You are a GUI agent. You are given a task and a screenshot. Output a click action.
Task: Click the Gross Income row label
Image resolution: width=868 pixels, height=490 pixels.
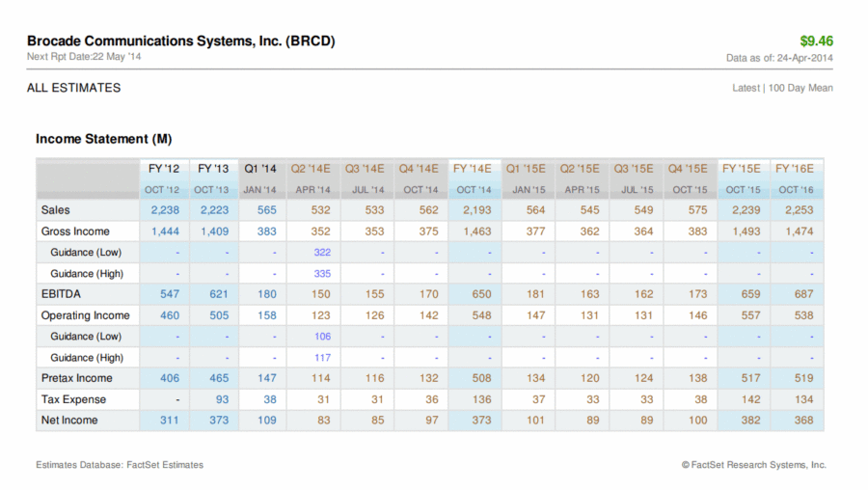75,231
